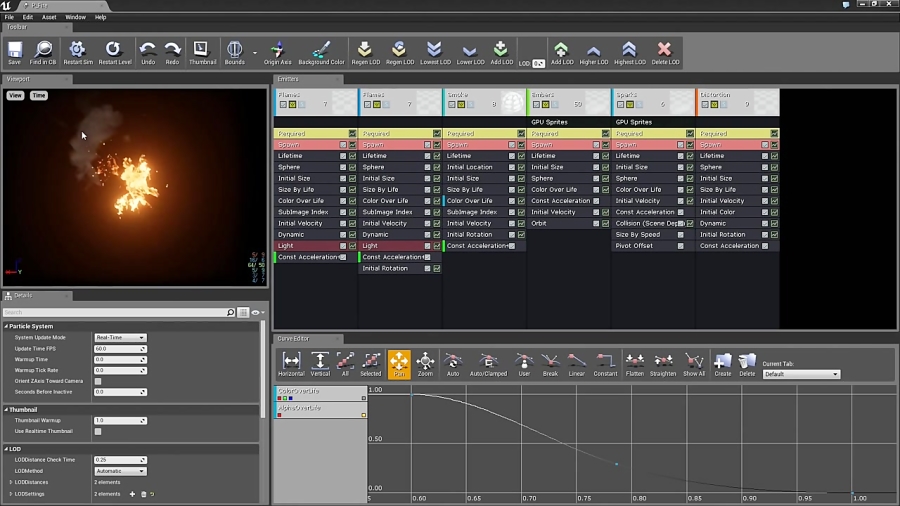900x506 pixels.
Task: Open Background Color picker
Action: (321, 52)
